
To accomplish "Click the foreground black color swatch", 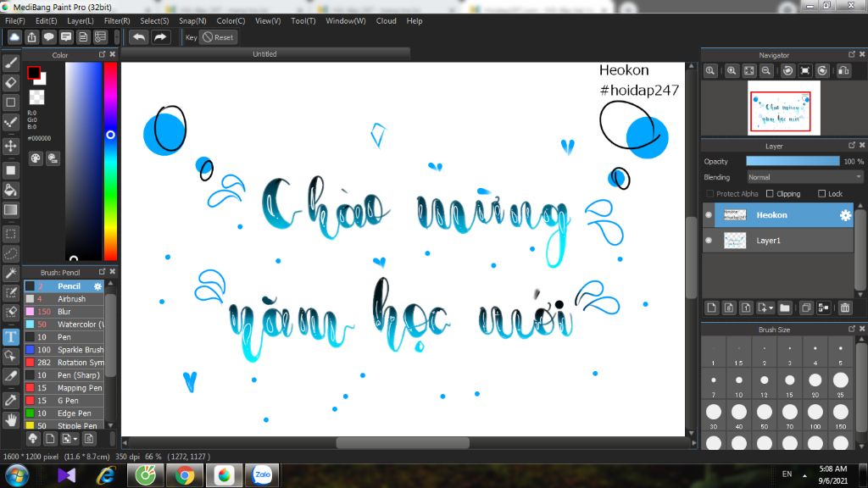I will point(34,73).
